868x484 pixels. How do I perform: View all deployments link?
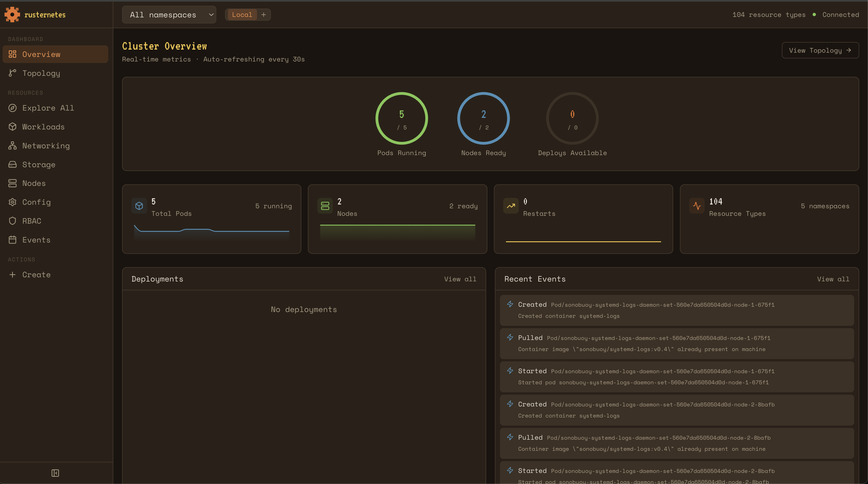click(460, 279)
